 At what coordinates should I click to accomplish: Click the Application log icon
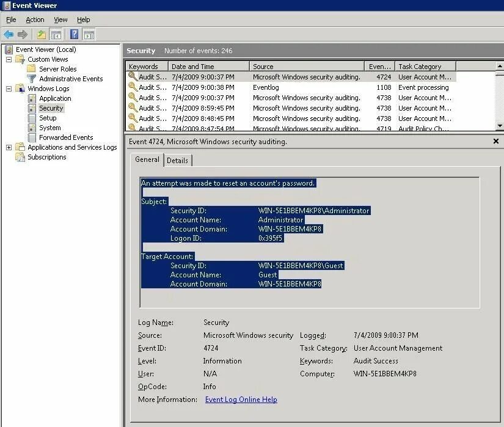coord(32,98)
